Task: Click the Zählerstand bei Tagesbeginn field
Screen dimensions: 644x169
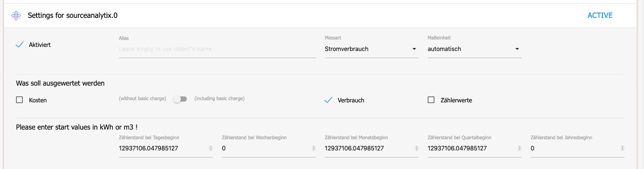Action: click(166, 148)
